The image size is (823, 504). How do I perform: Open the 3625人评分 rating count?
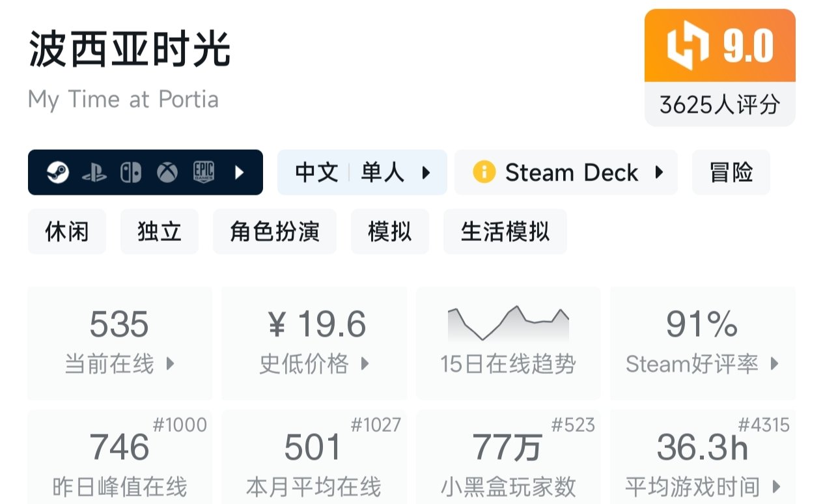[719, 104]
